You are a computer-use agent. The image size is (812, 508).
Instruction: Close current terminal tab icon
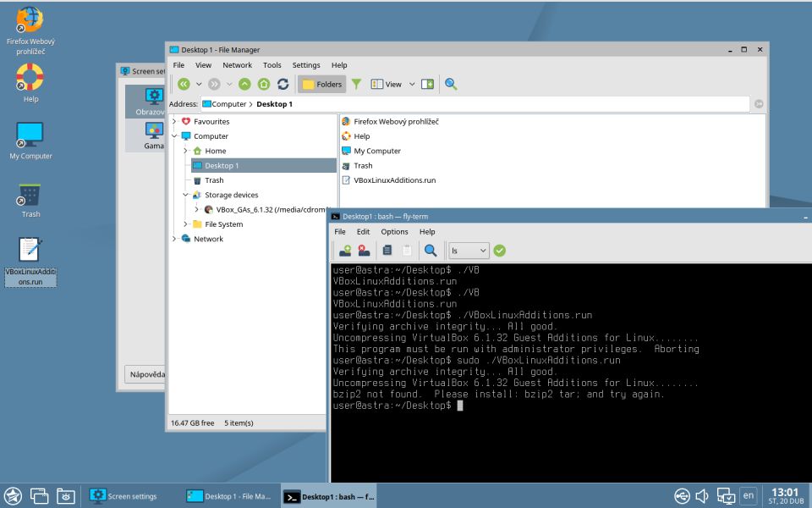coord(364,251)
